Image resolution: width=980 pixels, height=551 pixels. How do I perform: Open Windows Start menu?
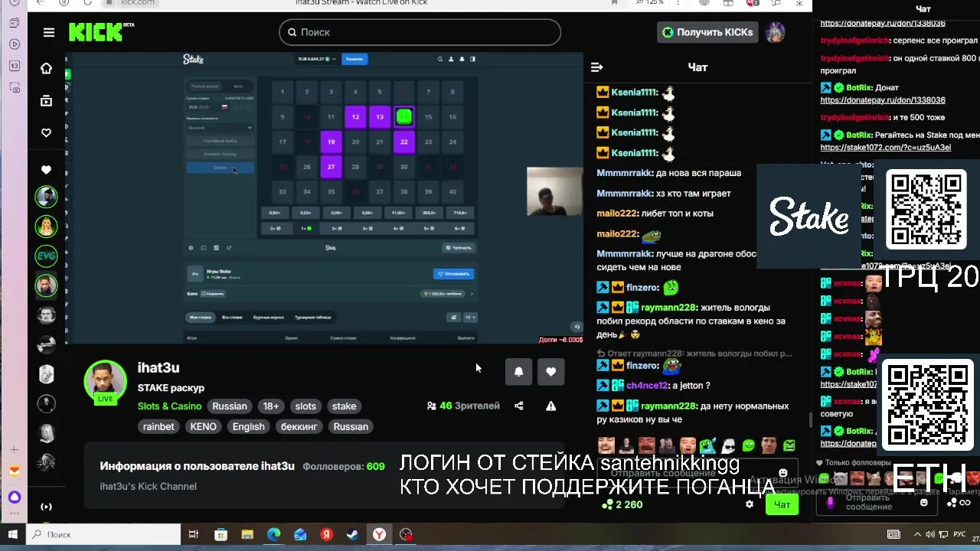click(13, 534)
